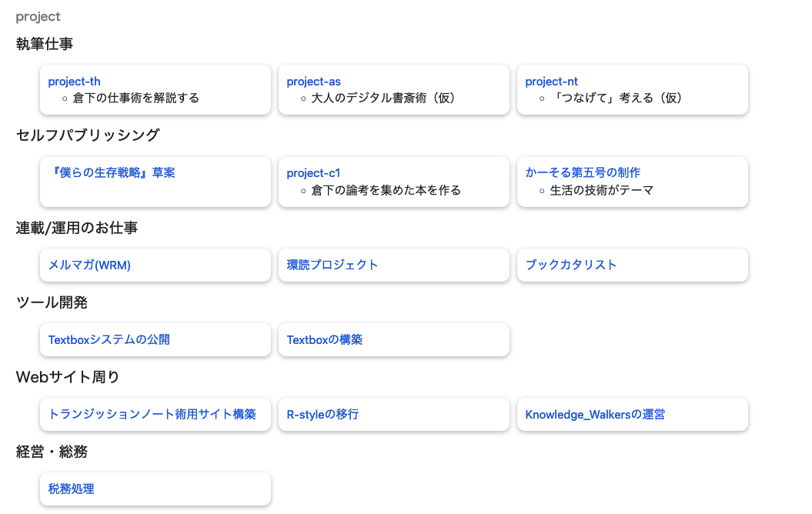Screen dimensions: 812x514
Task: Open the project-c1 link
Action: point(313,172)
